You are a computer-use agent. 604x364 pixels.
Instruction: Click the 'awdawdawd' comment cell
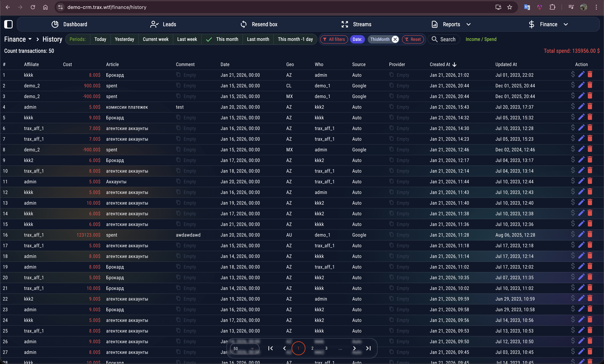click(188, 235)
